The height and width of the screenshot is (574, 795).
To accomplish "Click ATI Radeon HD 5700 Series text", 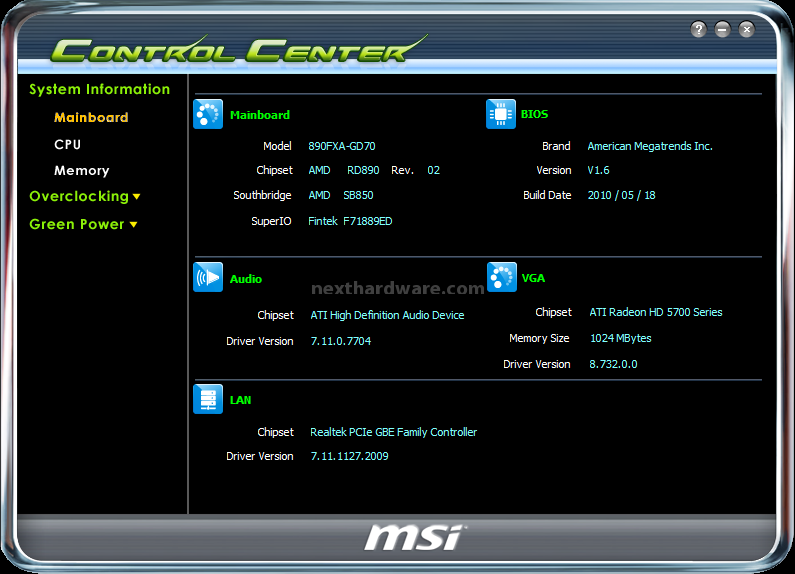I will [656, 312].
